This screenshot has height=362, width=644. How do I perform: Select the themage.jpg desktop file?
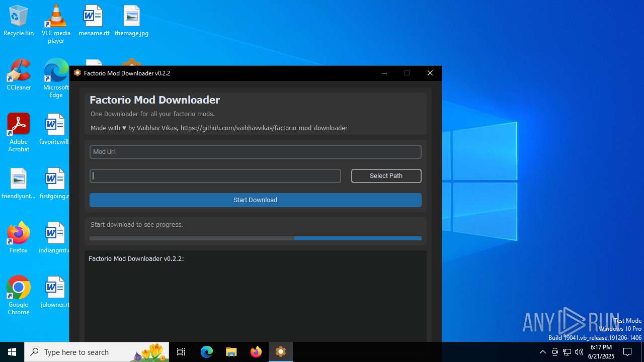pyautogui.click(x=131, y=21)
